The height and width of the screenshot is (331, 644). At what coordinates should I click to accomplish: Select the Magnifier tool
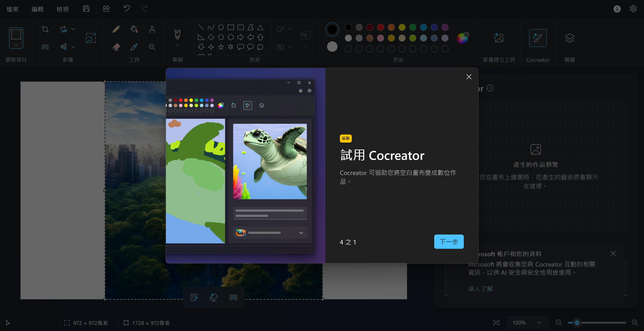pyautogui.click(x=152, y=47)
